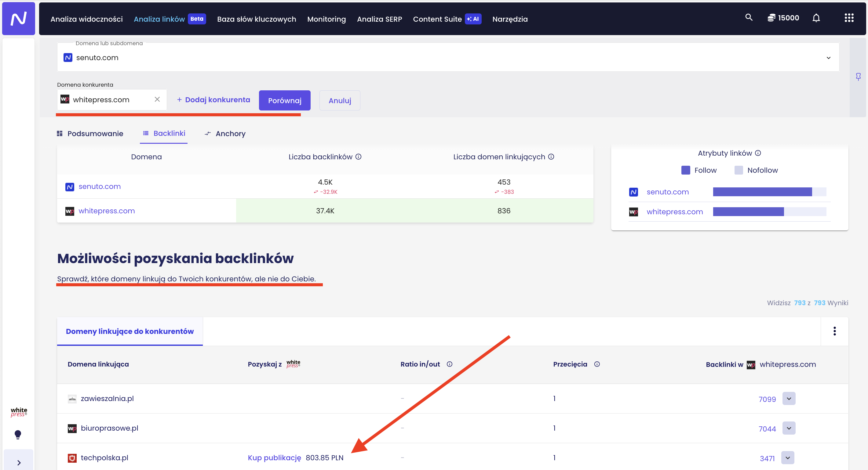Image resolution: width=868 pixels, height=470 pixels.
Task: Open Baza słów kluczowych menu
Action: [x=257, y=19]
